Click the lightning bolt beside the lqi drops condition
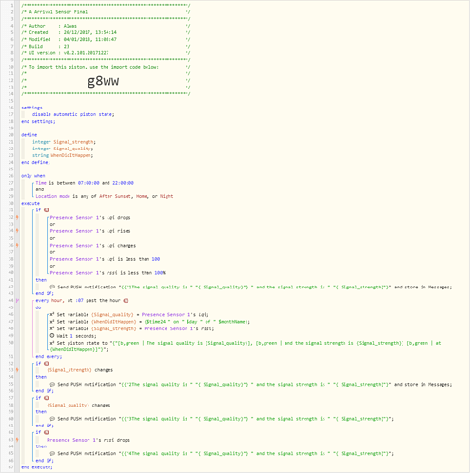Screen dimensions: 472x476 pyautogui.click(x=17, y=217)
